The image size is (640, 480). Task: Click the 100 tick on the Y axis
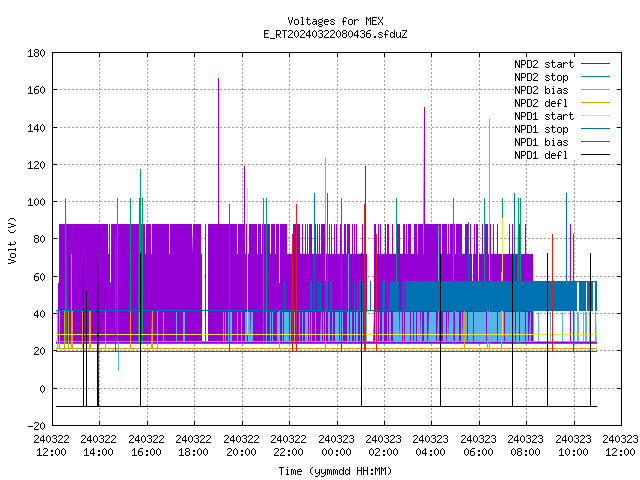36,202
